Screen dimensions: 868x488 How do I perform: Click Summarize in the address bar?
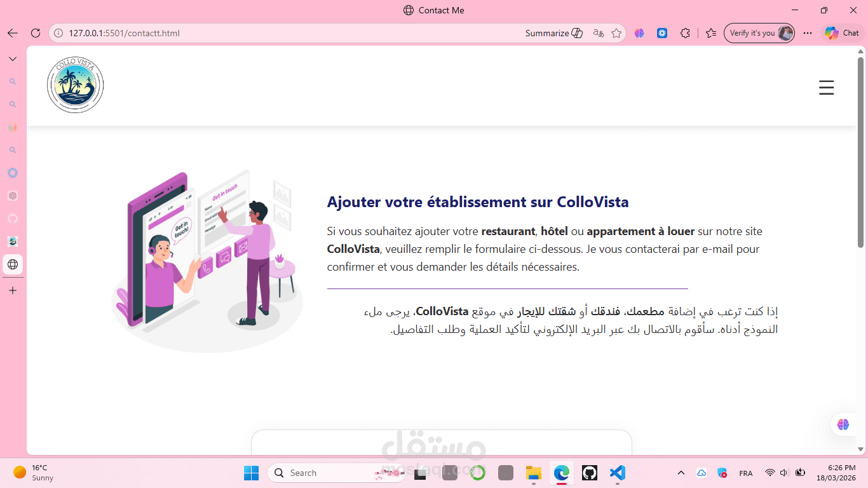point(553,33)
